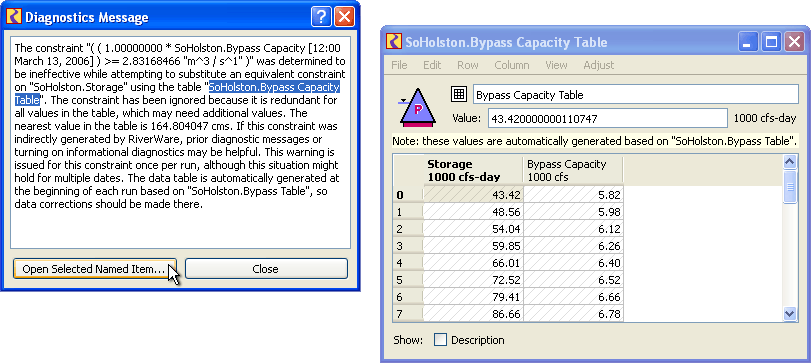Click Storage cell 72.52

tap(473, 280)
